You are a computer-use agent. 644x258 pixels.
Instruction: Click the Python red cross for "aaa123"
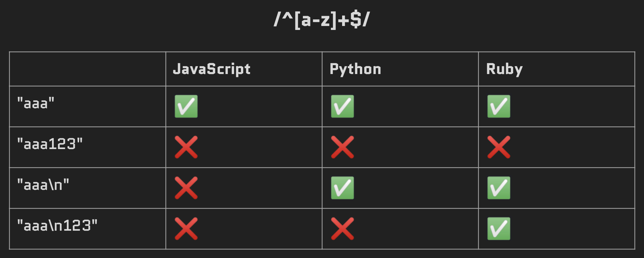pyautogui.click(x=342, y=147)
